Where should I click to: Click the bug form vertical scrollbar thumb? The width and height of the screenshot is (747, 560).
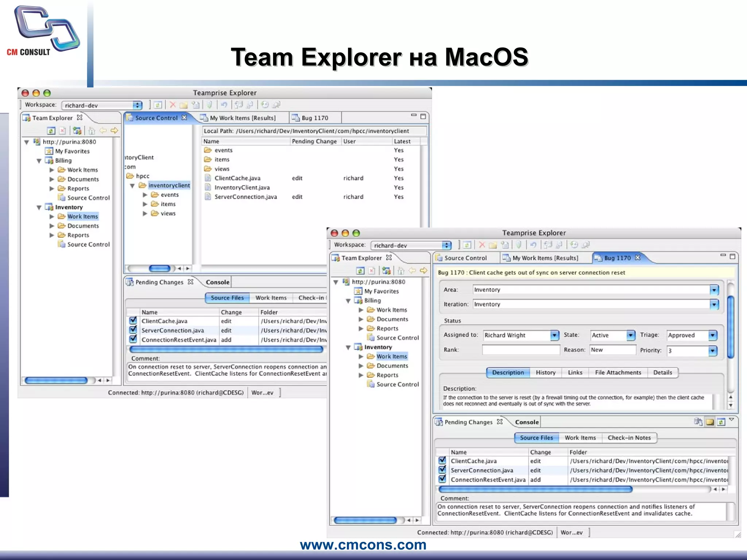pos(731,327)
